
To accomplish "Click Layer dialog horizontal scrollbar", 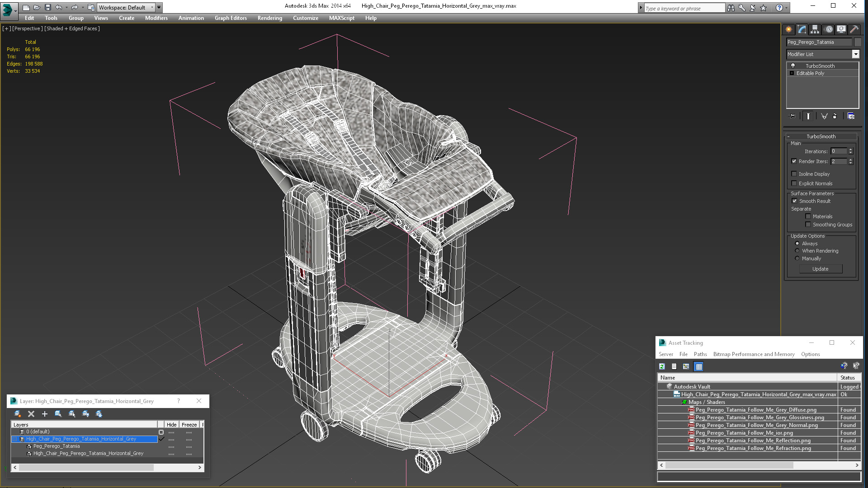I will coord(107,468).
